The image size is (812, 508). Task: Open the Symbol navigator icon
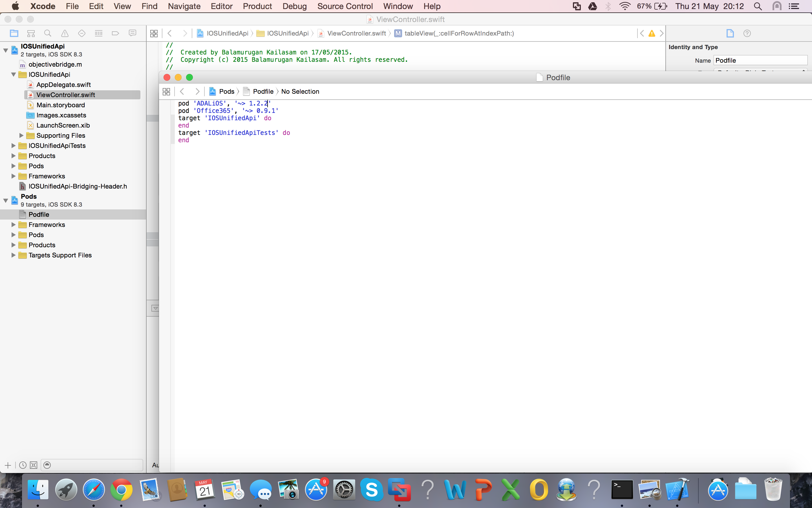tap(31, 33)
